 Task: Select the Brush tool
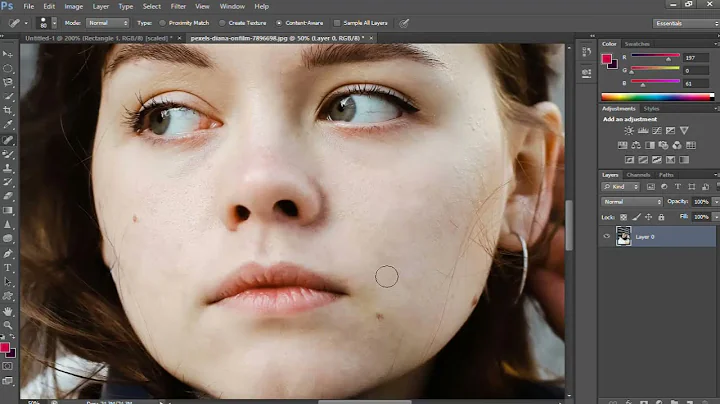pyautogui.click(x=8, y=154)
